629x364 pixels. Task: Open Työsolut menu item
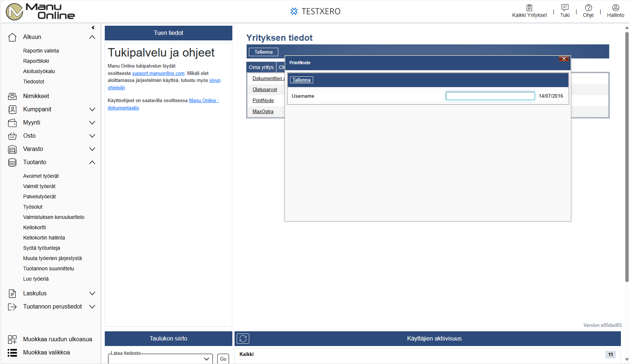(x=33, y=207)
